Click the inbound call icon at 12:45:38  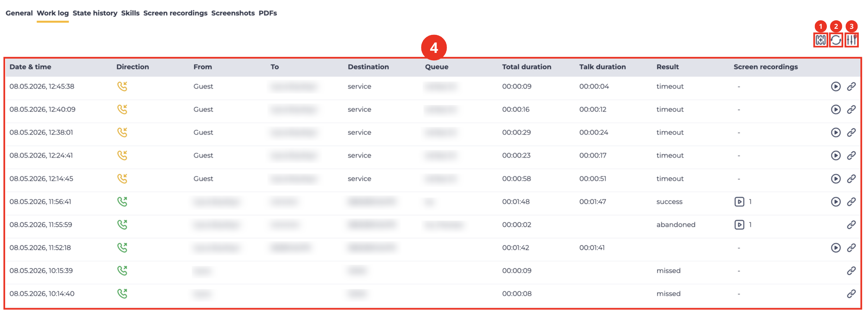[122, 87]
